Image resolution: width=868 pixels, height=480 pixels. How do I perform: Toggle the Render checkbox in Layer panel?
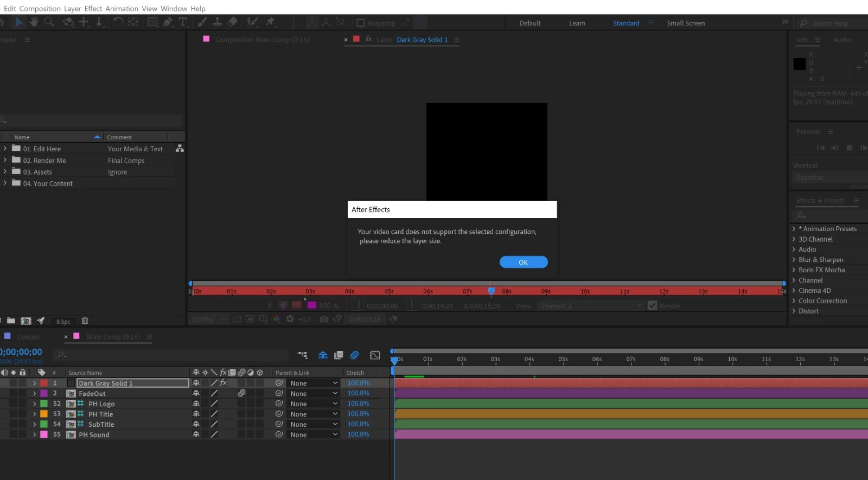coord(653,306)
